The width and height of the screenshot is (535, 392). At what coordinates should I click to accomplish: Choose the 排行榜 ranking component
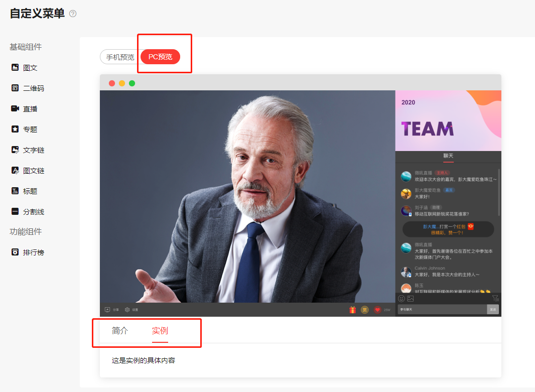(x=28, y=252)
